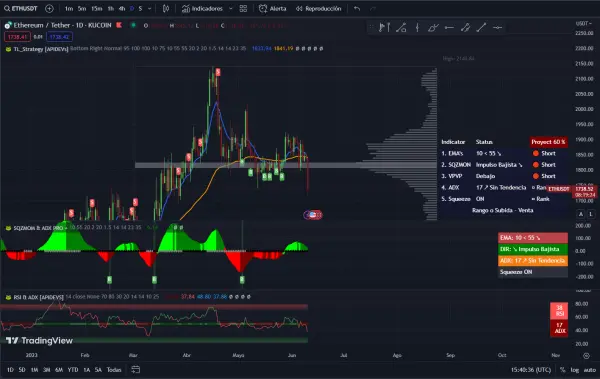Select the TL_Strategy [APIDEVs] indicator legend
The image size is (600, 379).
(x=41, y=49)
